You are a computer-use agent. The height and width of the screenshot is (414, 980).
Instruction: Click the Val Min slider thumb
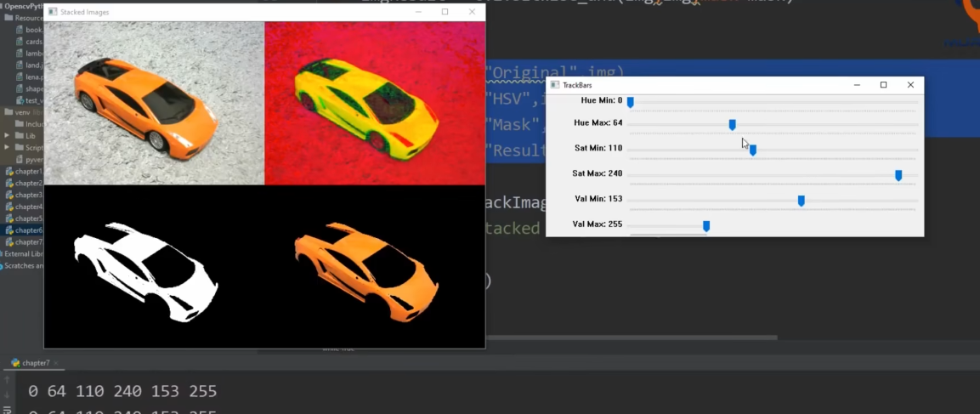click(802, 201)
